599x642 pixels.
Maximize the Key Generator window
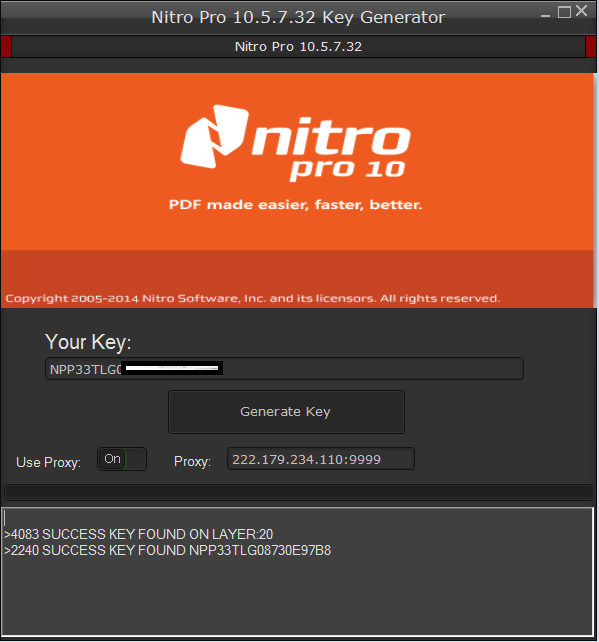(x=564, y=12)
